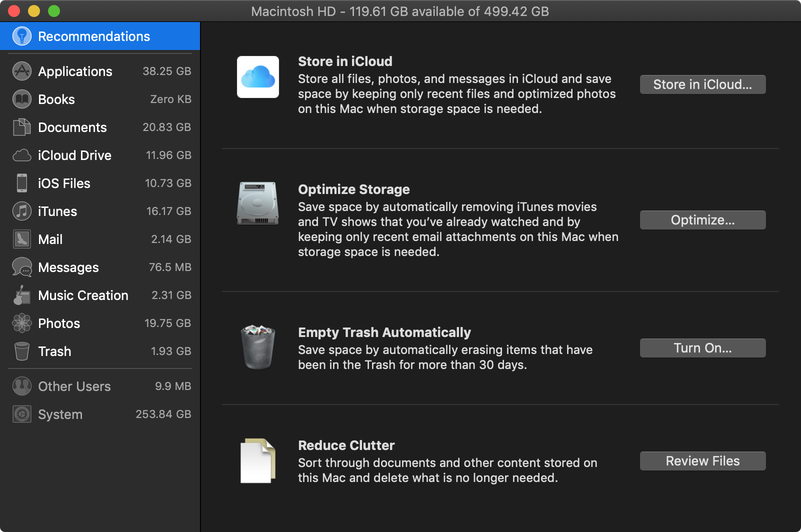Viewport: 801px width, 532px height.
Task: Click the Optimize... button
Action: point(702,220)
